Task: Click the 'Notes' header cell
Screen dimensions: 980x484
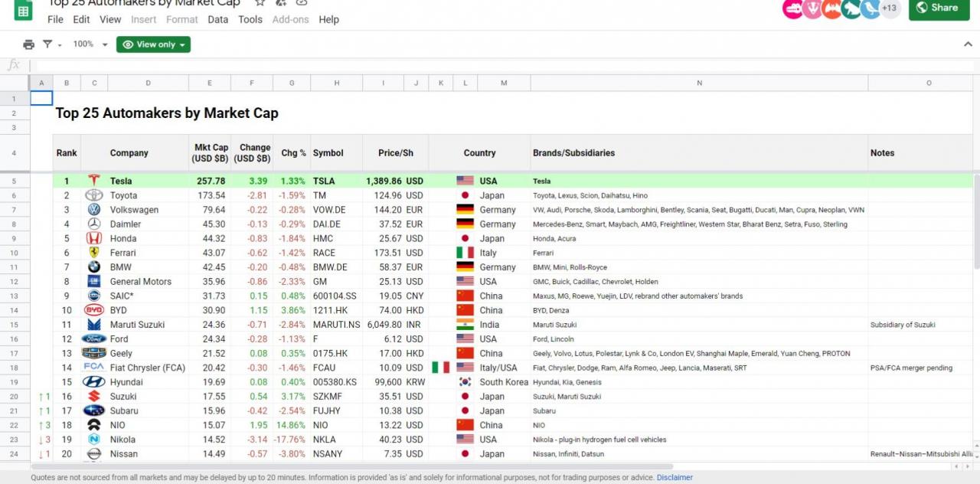Action: coord(920,153)
